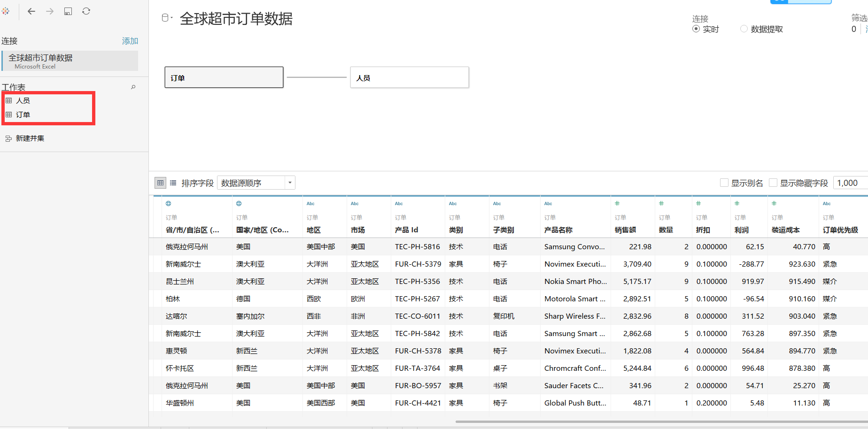This screenshot has height=429, width=868.
Task: Select the 订单 sheet table icon
Action: coord(8,115)
